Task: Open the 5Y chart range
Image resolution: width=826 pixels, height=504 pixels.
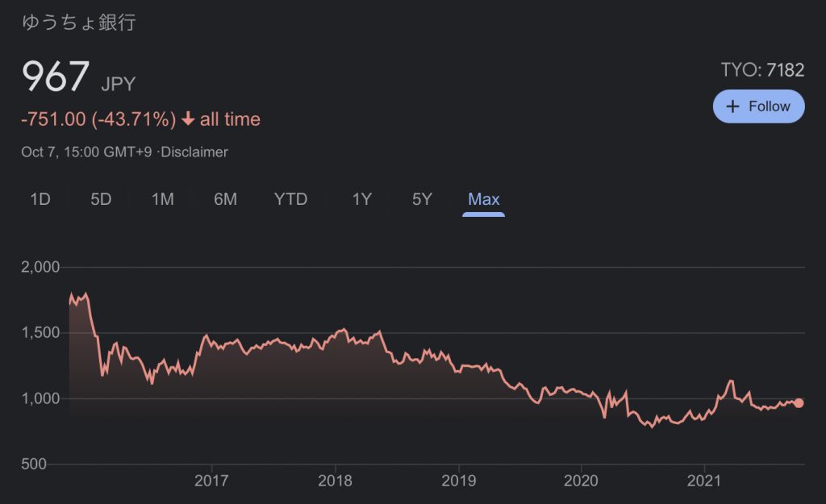Action: tap(423, 199)
